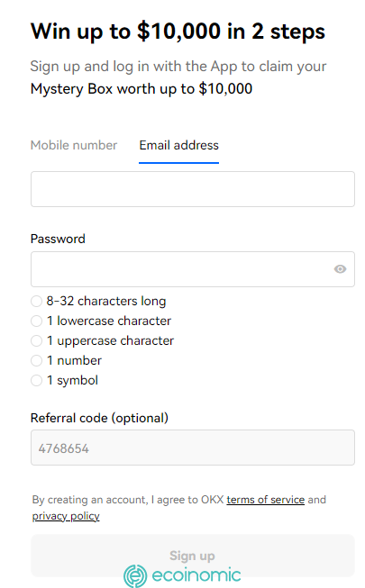Select the Email address tab
The image size is (365, 588).
click(x=178, y=145)
